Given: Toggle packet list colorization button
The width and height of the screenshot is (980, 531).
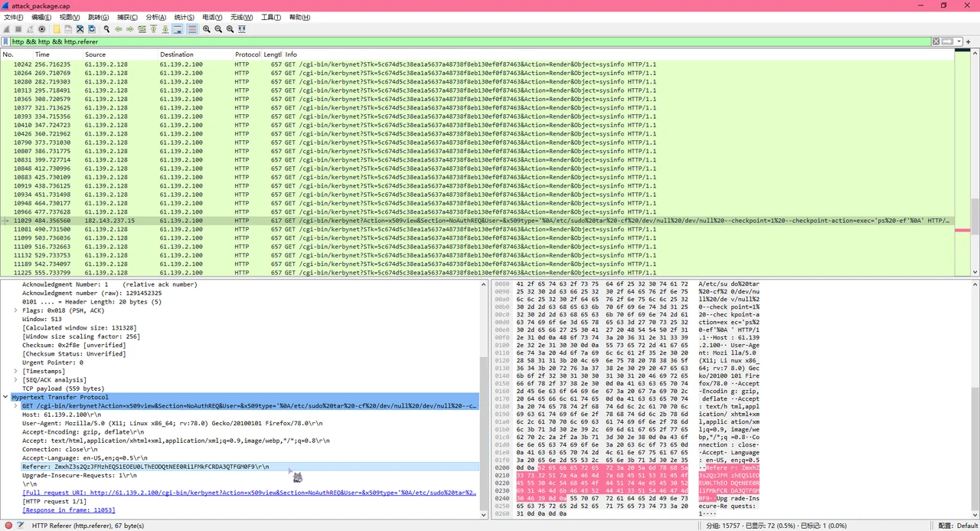Looking at the screenshot, I should [192, 29].
